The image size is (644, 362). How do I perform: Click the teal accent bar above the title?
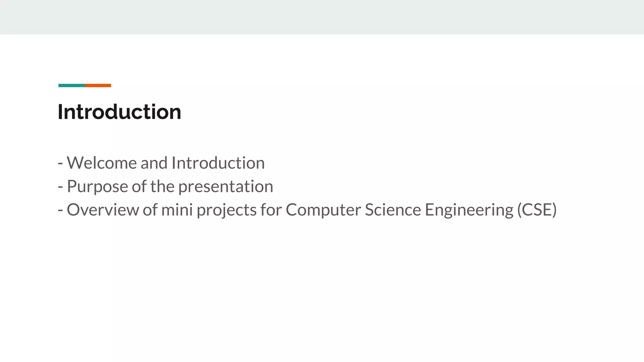[x=71, y=85]
